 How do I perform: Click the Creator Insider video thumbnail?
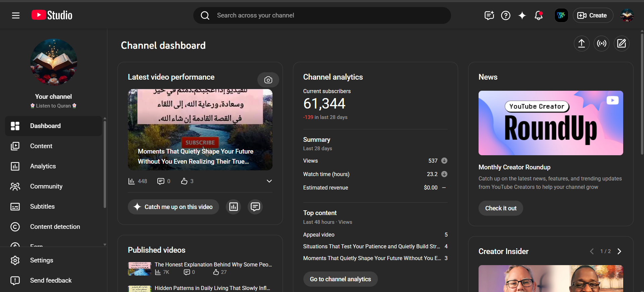coord(551,279)
